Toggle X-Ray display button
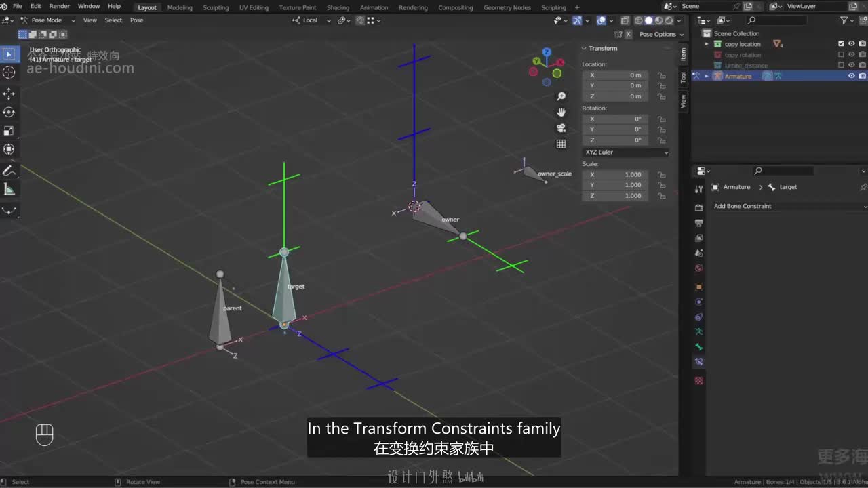The width and height of the screenshot is (868, 488). 625,20
